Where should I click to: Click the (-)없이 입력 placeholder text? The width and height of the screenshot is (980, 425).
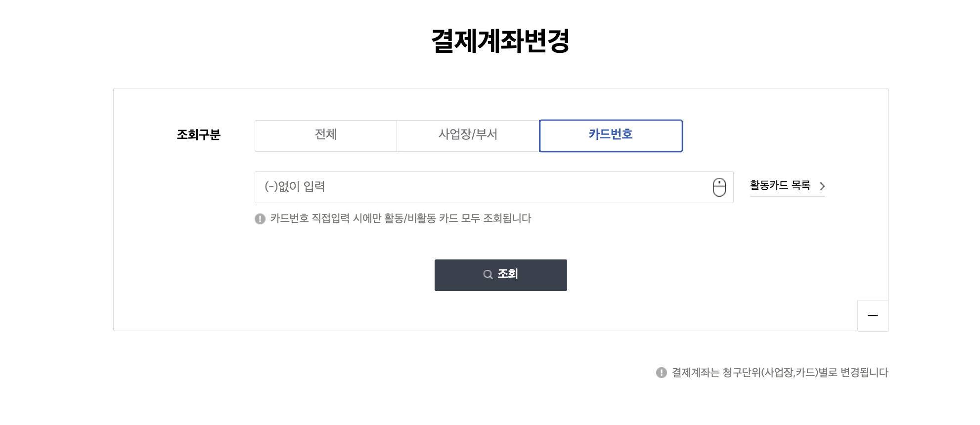pyautogui.click(x=295, y=187)
